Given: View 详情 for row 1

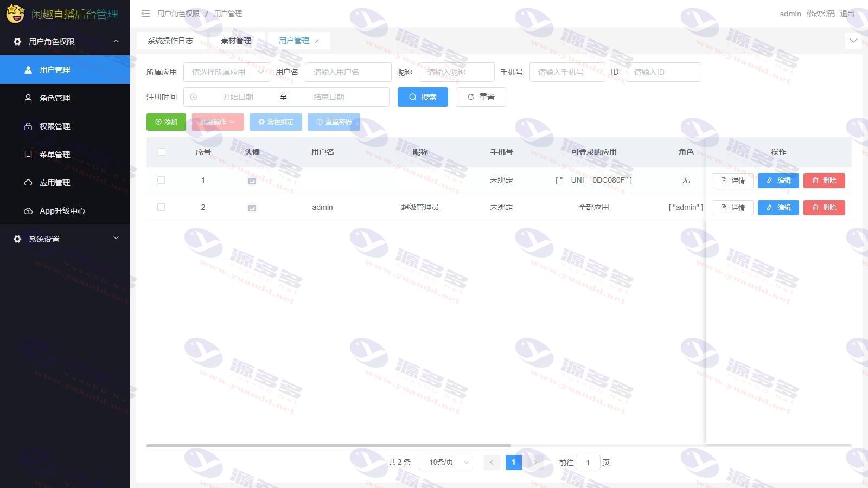Looking at the screenshot, I should (732, 181).
